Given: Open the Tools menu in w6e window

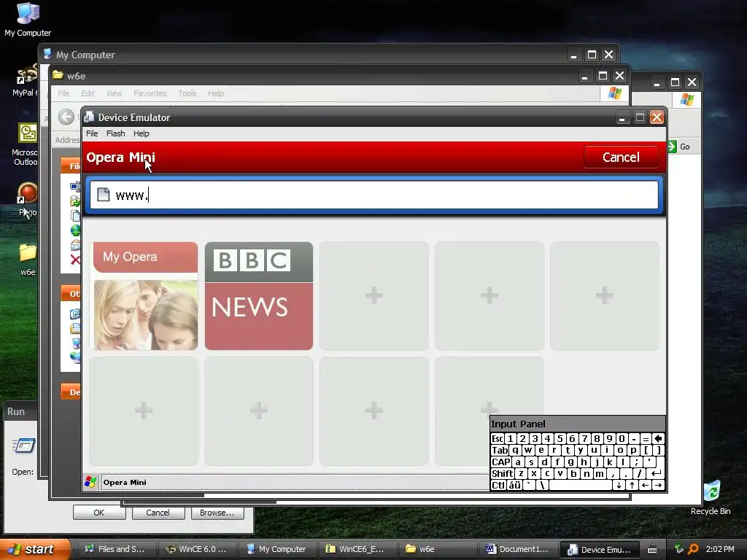Looking at the screenshot, I should click(187, 93).
